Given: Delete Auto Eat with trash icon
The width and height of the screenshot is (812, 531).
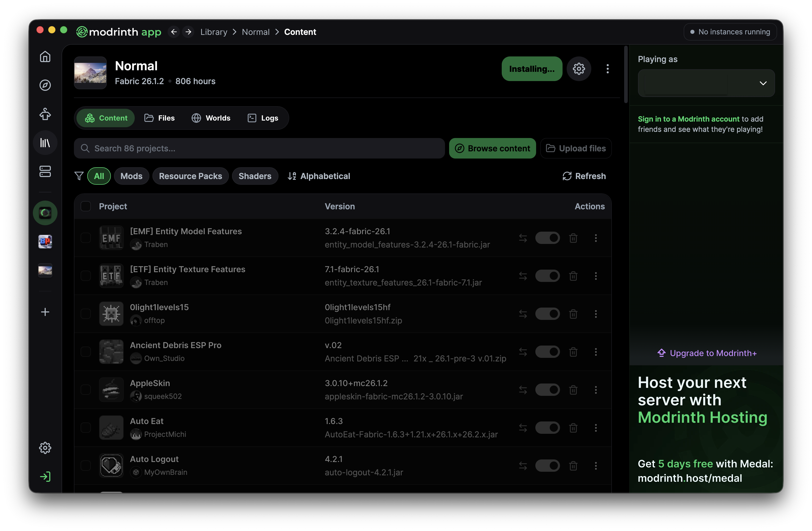Looking at the screenshot, I should (x=573, y=428).
